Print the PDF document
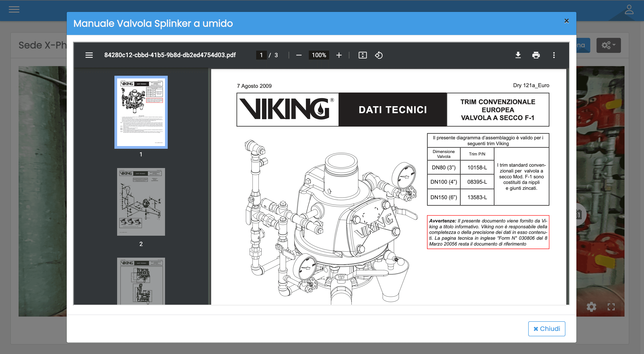This screenshot has height=354, width=644. coord(536,55)
